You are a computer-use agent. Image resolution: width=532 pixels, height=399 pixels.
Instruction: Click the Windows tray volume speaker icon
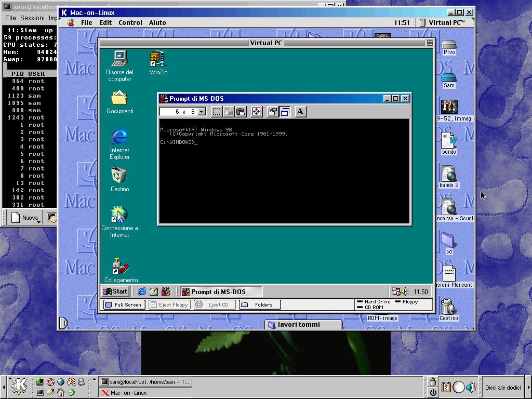pos(405,291)
